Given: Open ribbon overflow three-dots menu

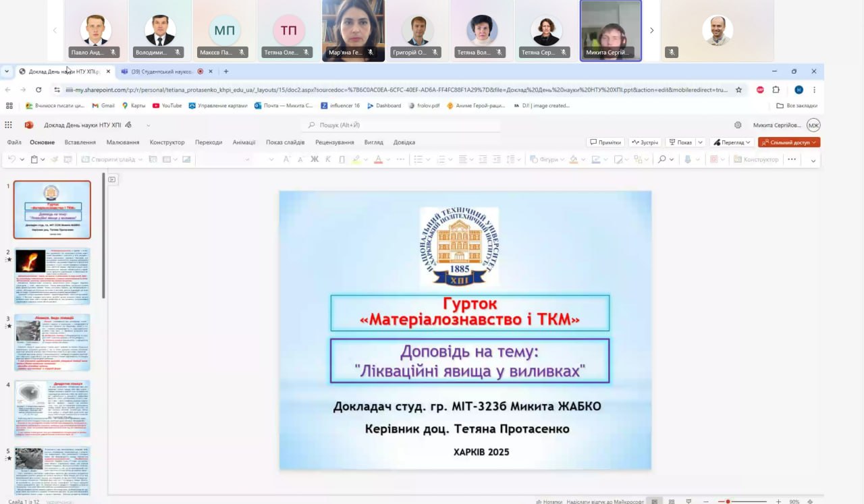Looking at the screenshot, I should click(x=792, y=159).
